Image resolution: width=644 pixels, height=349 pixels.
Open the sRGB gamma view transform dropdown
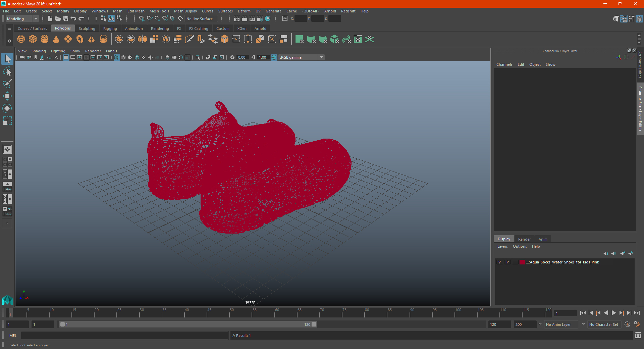coord(301,57)
